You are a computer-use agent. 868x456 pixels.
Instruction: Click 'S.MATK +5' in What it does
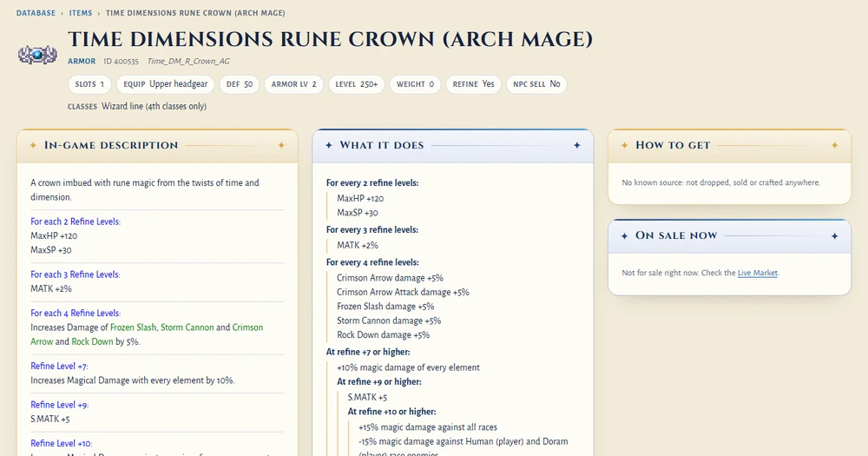[x=367, y=397]
